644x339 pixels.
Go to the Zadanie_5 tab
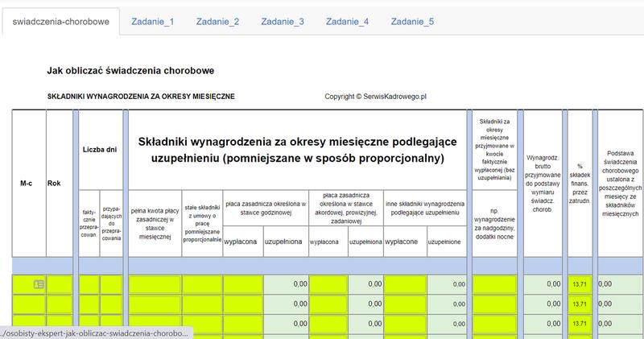tap(412, 22)
